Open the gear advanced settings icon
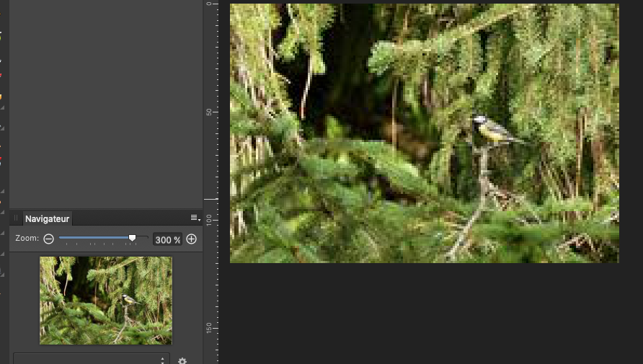Image resolution: width=643 pixels, height=364 pixels. [x=182, y=360]
